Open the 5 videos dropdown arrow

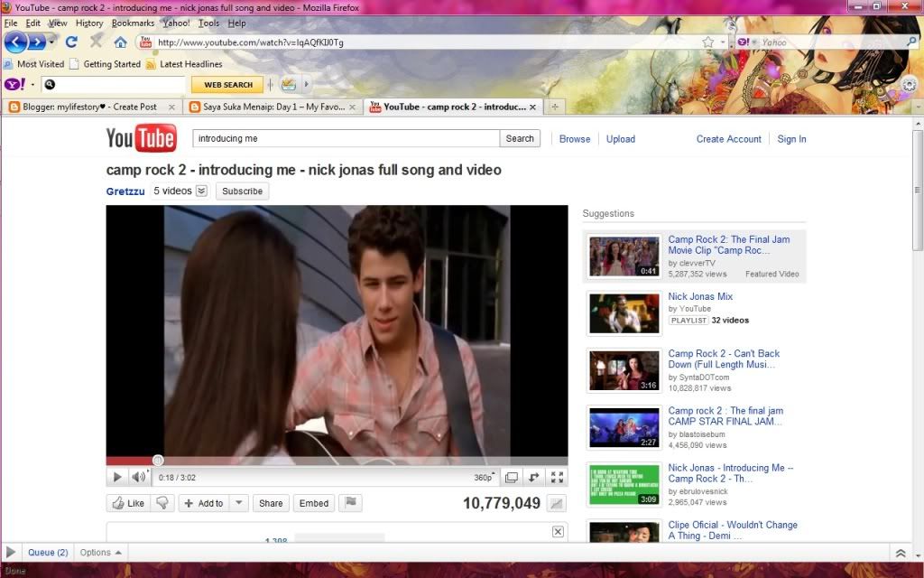tap(201, 191)
